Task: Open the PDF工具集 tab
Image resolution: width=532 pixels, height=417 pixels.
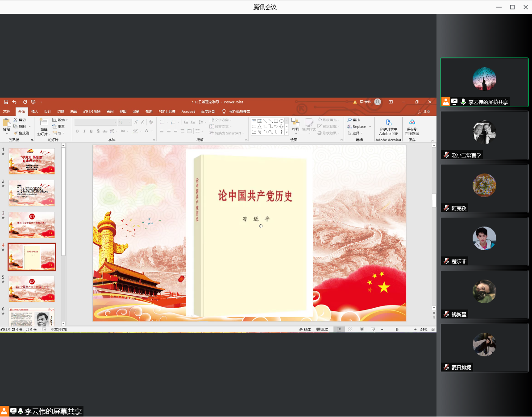Action: (167, 111)
